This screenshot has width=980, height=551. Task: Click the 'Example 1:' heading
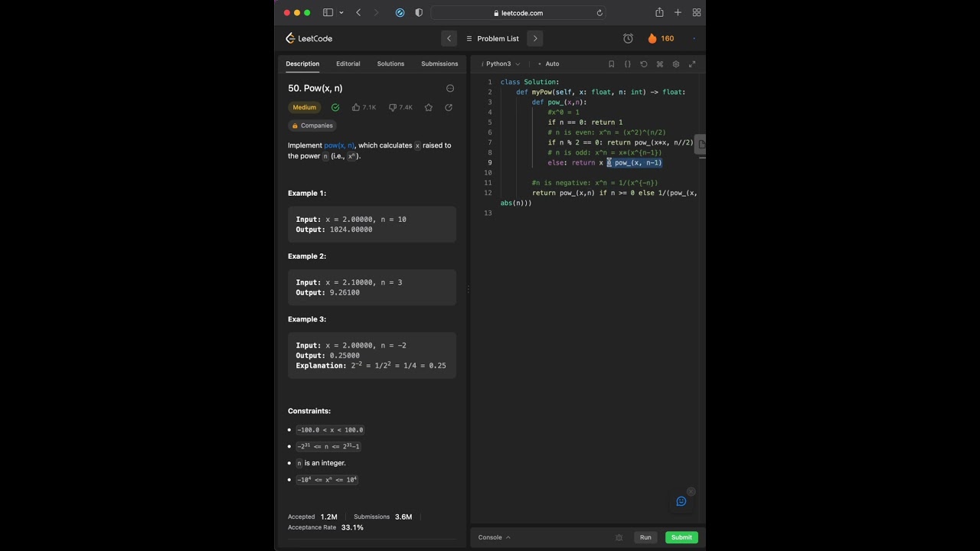coord(307,193)
